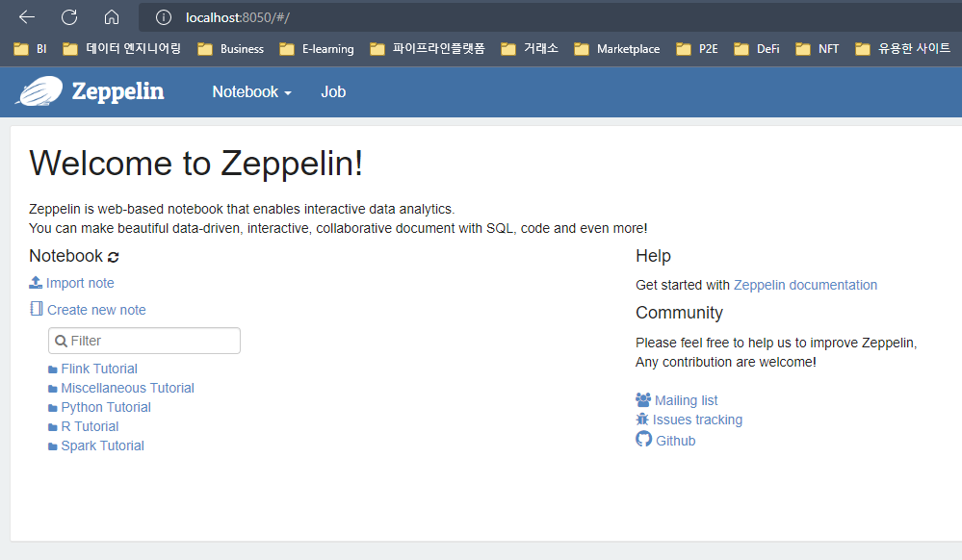Viewport: 962px width, 560px height.
Task: Expand the R Tutorial folder
Action: tap(90, 426)
